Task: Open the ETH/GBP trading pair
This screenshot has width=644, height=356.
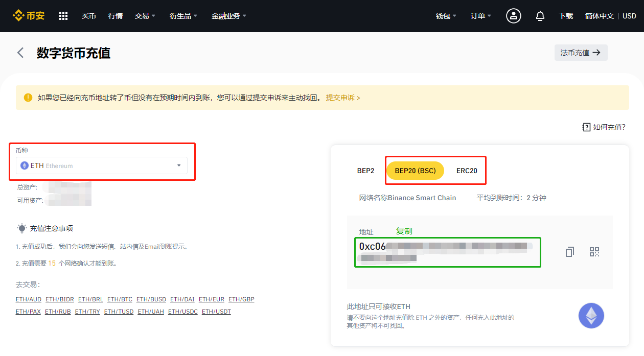Action: click(x=241, y=299)
